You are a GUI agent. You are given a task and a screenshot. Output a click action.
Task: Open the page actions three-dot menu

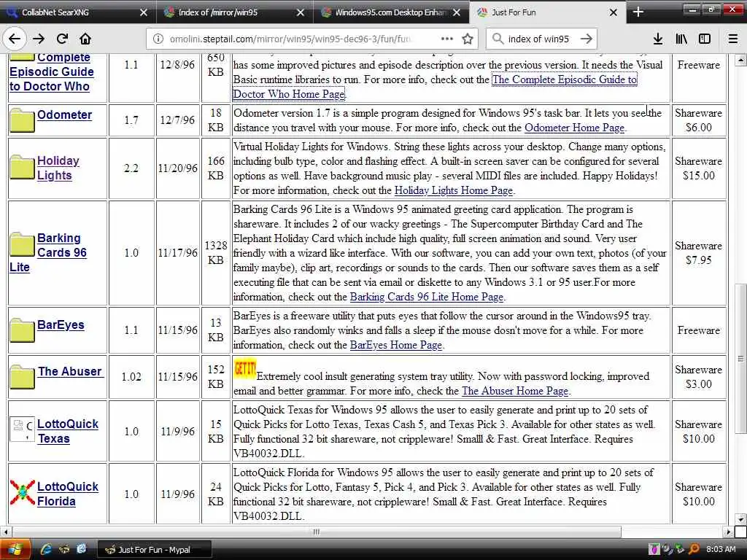[447, 39]
